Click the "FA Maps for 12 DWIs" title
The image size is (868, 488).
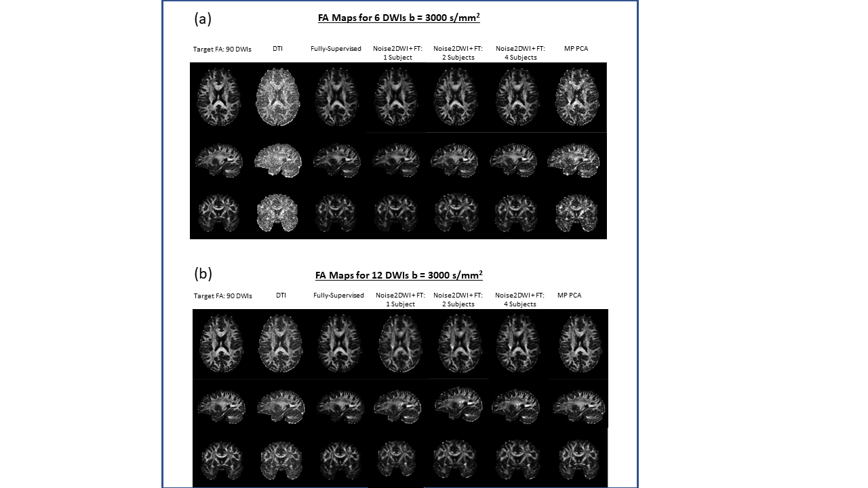(399, 275)
